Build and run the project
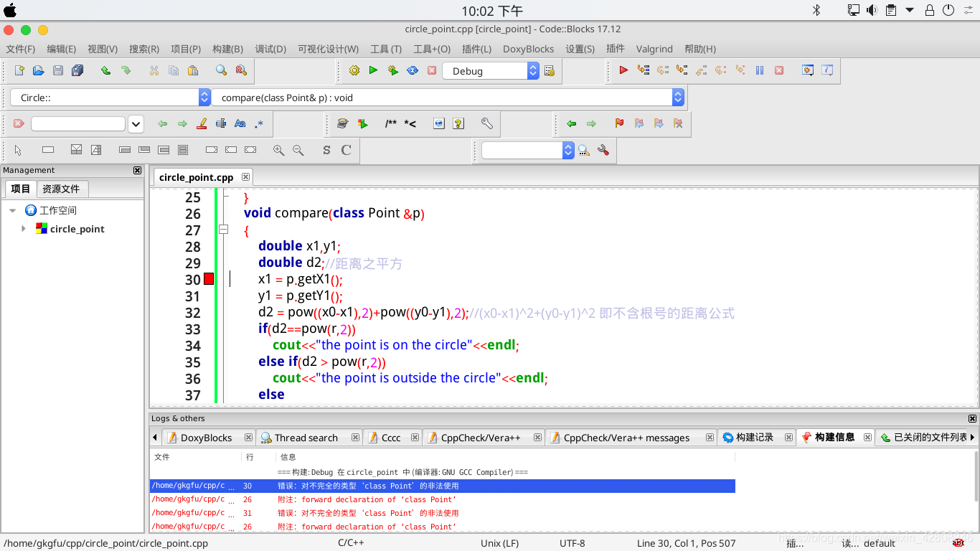This screenshot has height=551, width=980. click(392, 70)
